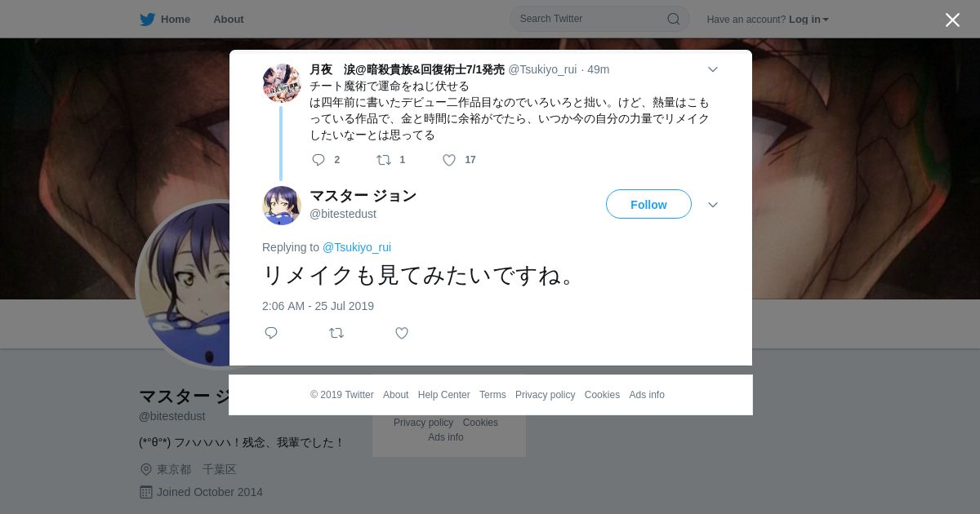
Task: Click the Twitter bird logo
Action: (147, 20)
